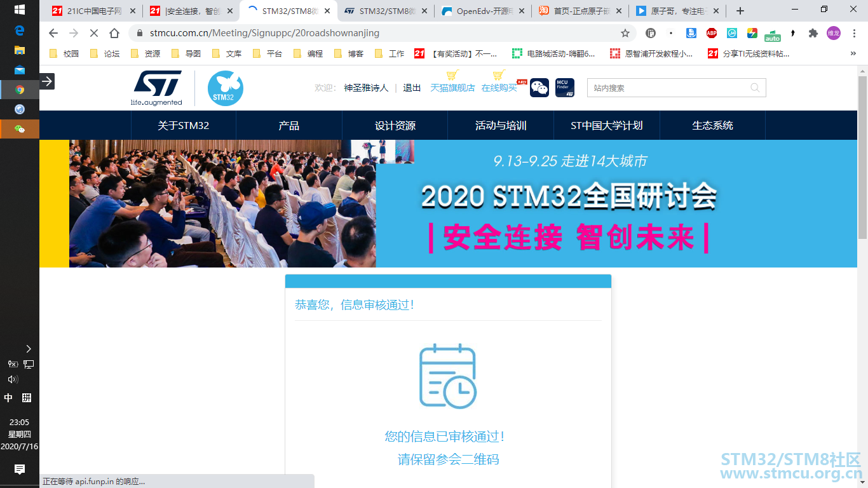The width and height of the screenshot is (868, 488).
Task: Open the MCU Finder icon
Action: point(565,88)
